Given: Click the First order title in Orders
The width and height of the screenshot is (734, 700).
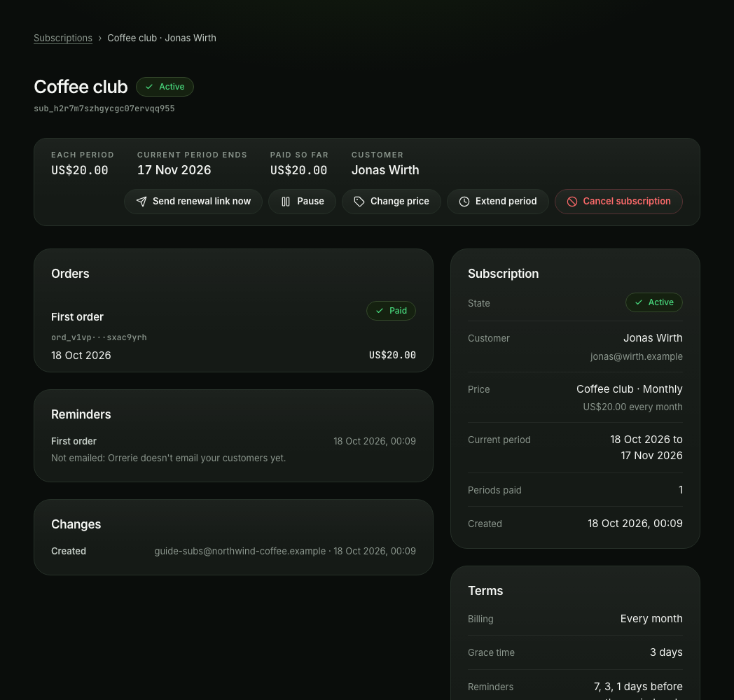Looking at the screenshot, I should click(77, 317).
